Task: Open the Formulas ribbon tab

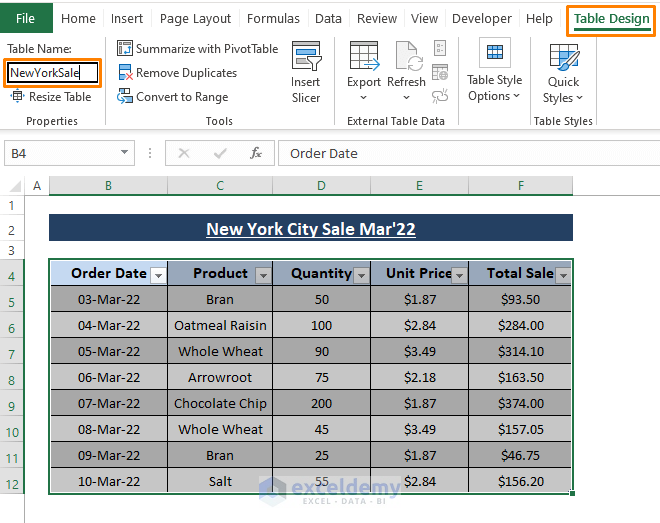Action: tap(273, 18)
